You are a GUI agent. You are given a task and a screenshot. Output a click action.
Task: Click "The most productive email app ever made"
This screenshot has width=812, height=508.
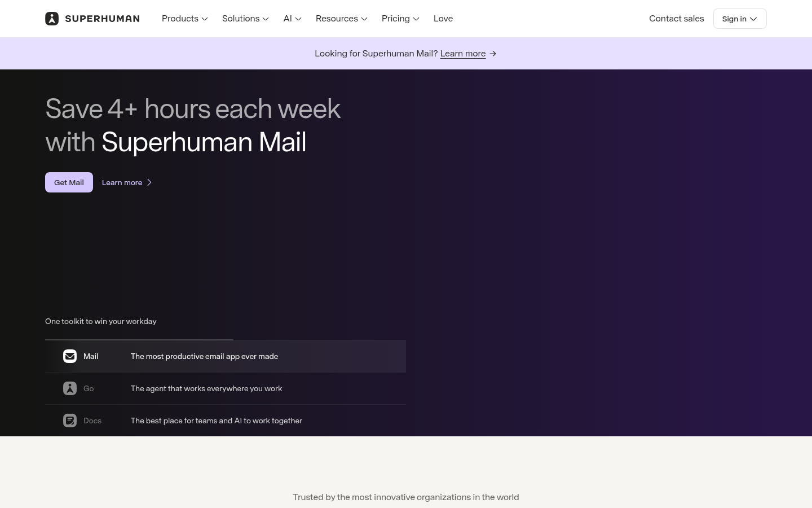coord(204,356)
